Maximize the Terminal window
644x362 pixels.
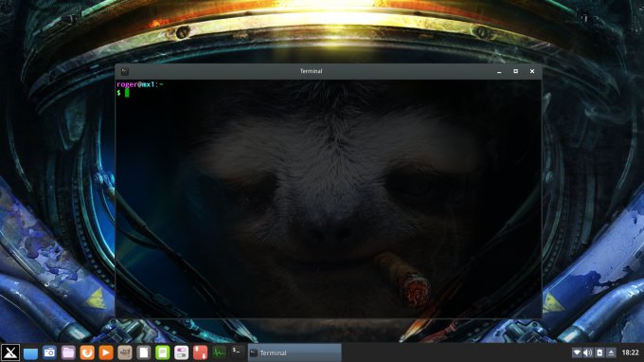pyautogui.click(x=515, y=71)
